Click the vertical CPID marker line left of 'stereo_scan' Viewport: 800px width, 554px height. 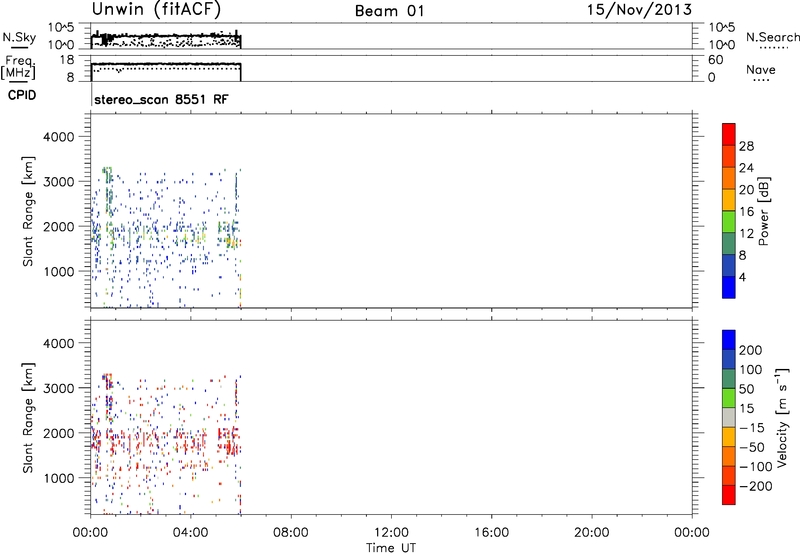pos(91,95)
